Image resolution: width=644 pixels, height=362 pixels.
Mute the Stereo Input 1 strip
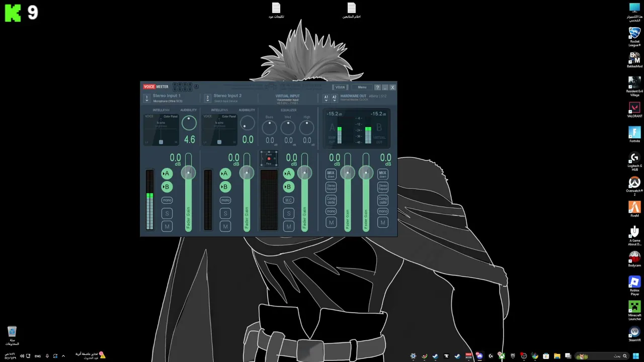point(167,226)
